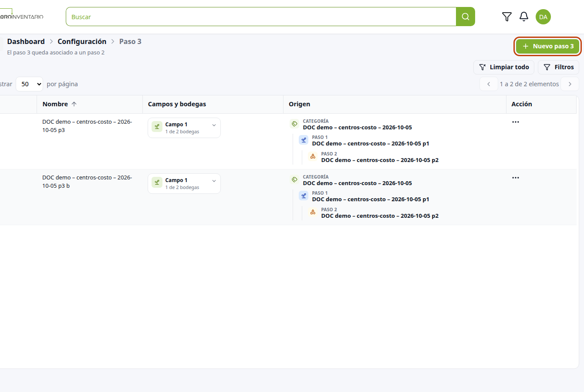Click the Paso 2 icon in the p3 row
Viewport: 584px width, 392px height.
(x=313, y=156)
